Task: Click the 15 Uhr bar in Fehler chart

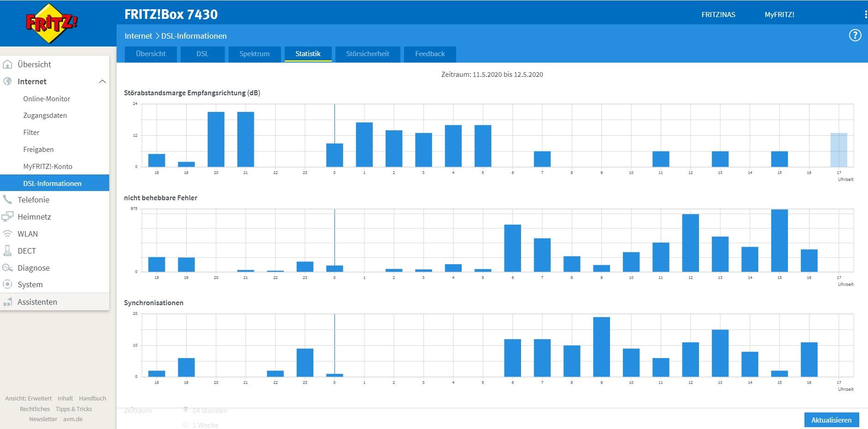Action: 779,240
